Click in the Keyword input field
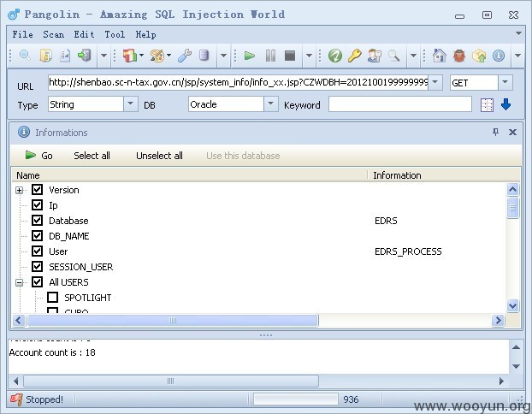Image resolution: width=532 pixels, height=414 pixels. point(400,104)
